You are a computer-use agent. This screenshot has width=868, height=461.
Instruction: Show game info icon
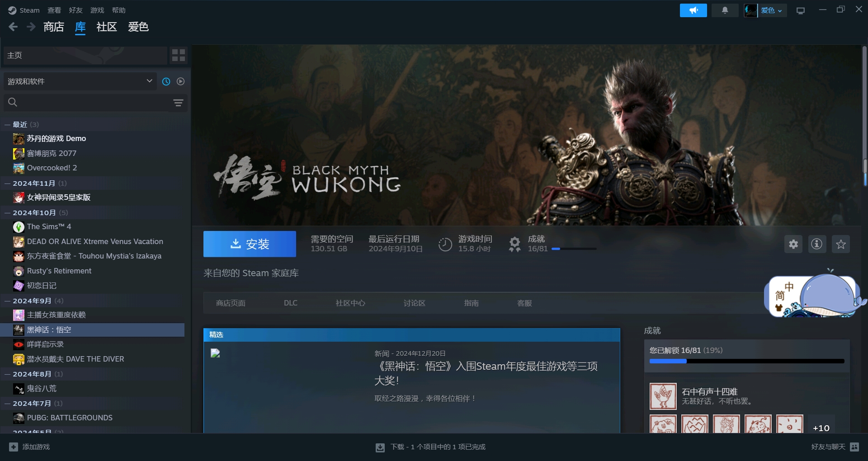[x=816, y=244]
